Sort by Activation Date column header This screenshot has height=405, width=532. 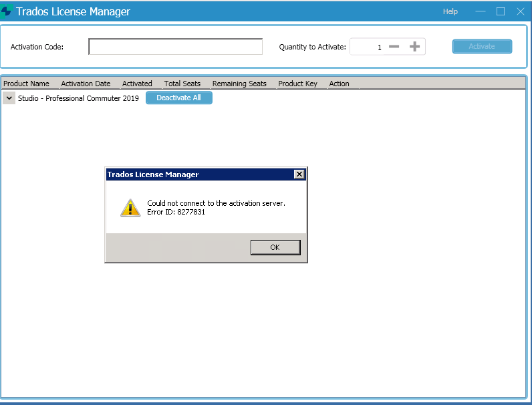click(86, 84)
